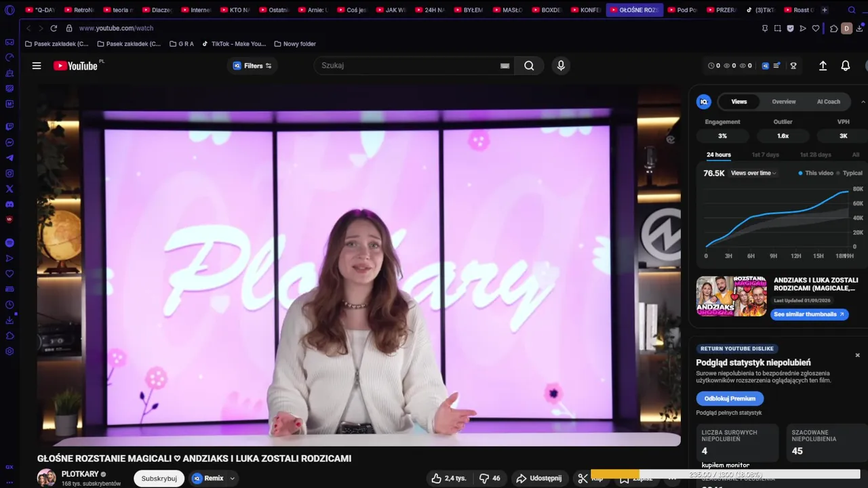Select the All views range
The width and height of the screenshot is (868, 488).
pos(856,155)
